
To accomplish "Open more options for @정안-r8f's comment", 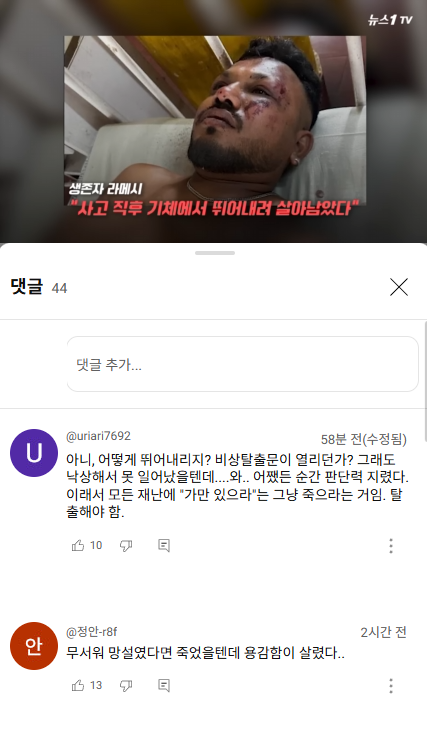I will coord(391,686).
